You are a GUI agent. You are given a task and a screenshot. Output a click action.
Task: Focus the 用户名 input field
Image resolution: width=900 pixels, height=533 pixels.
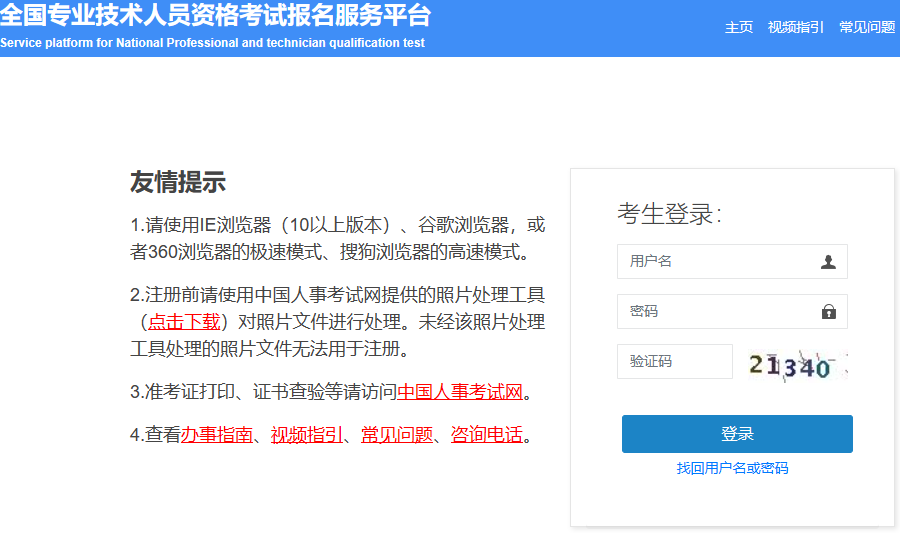(x=720, y=262)
